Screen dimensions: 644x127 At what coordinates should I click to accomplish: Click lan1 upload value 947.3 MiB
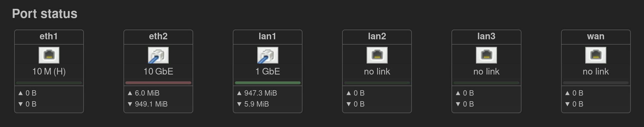pyautogui.click(x=260, y=93)
